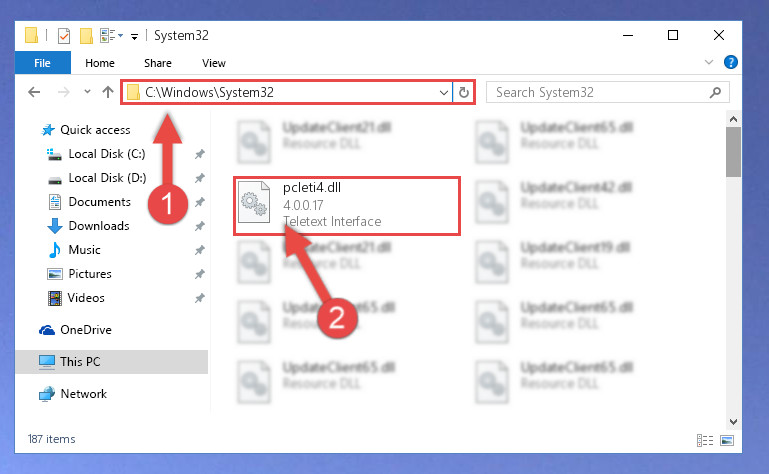Screen dimensions: 769x474
Task: Click the New folder icon in quick toolbar
Action: (86, 36)
